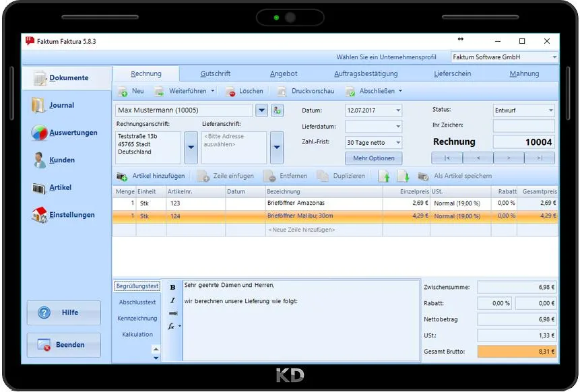This screenshot has height=392, width=580.
Task: Click the up arrow under Kalkulation
Action: click(x=156, y=349)
